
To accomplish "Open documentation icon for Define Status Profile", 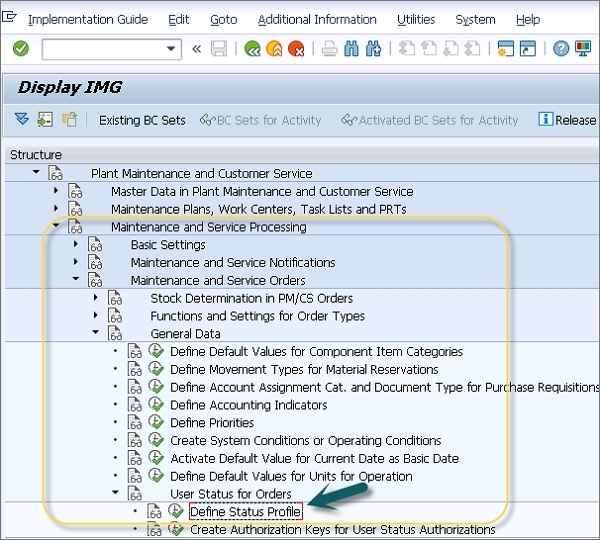I will (154, 511).
